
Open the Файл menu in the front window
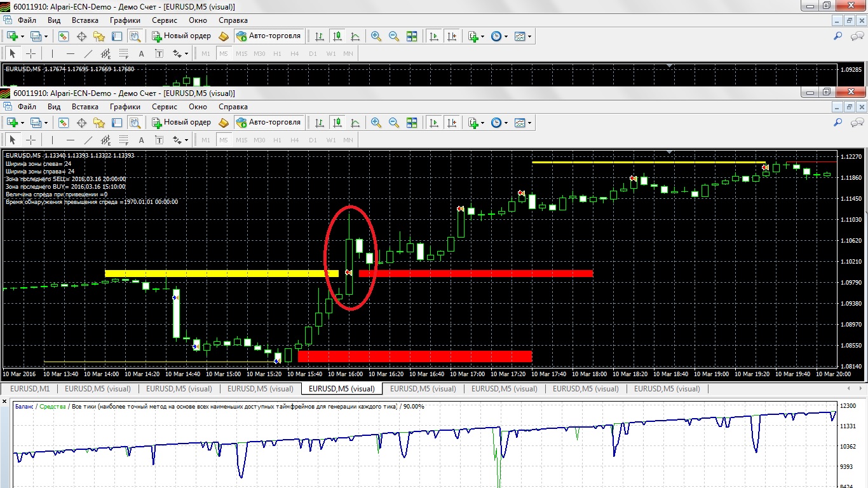point(27,107)
